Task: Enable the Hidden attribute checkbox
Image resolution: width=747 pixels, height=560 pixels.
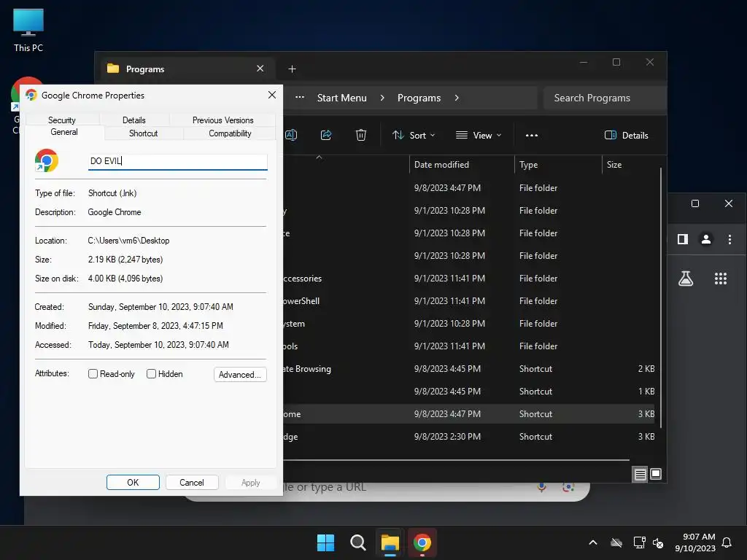Action: pos(151,374)
